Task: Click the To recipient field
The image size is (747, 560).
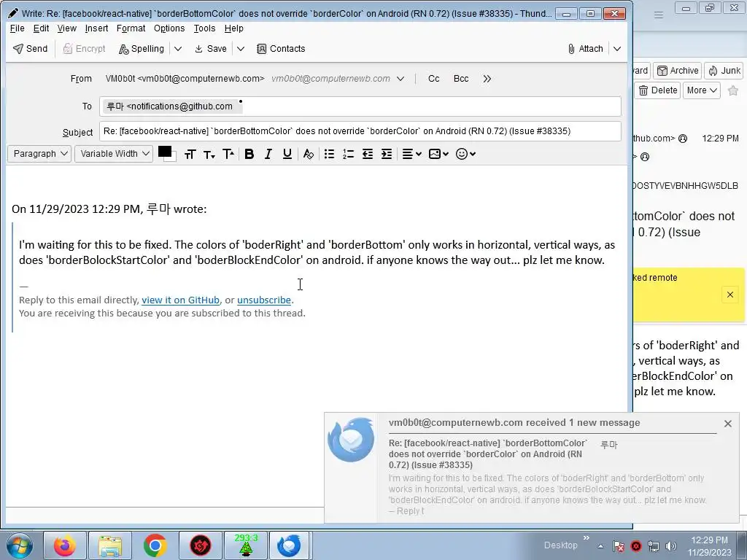Action: coord(360,106)
